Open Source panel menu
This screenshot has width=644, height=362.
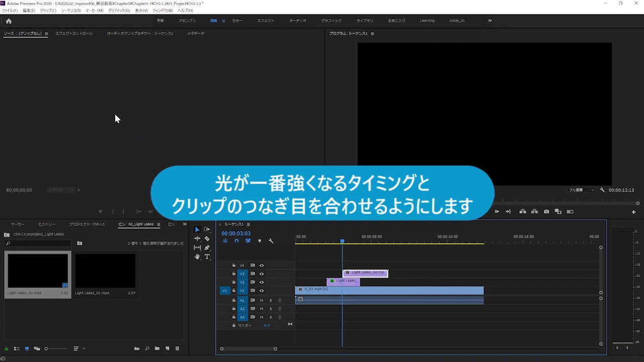pos(46,34)
